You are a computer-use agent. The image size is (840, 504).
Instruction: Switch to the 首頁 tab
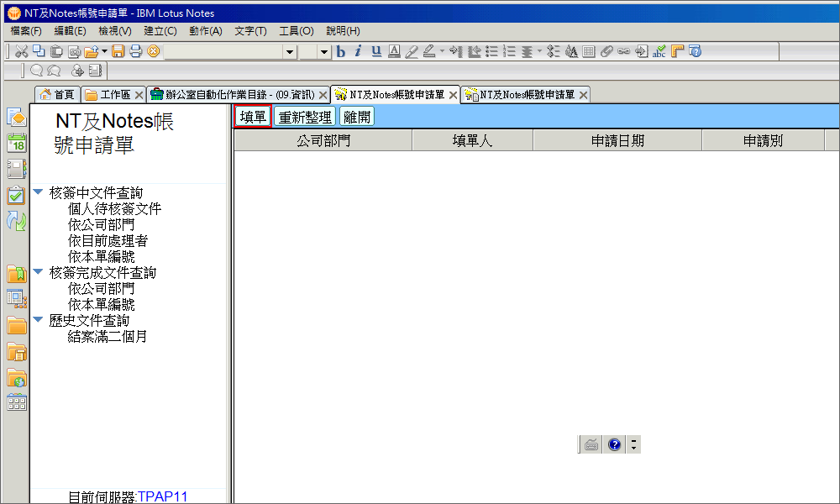58,95
